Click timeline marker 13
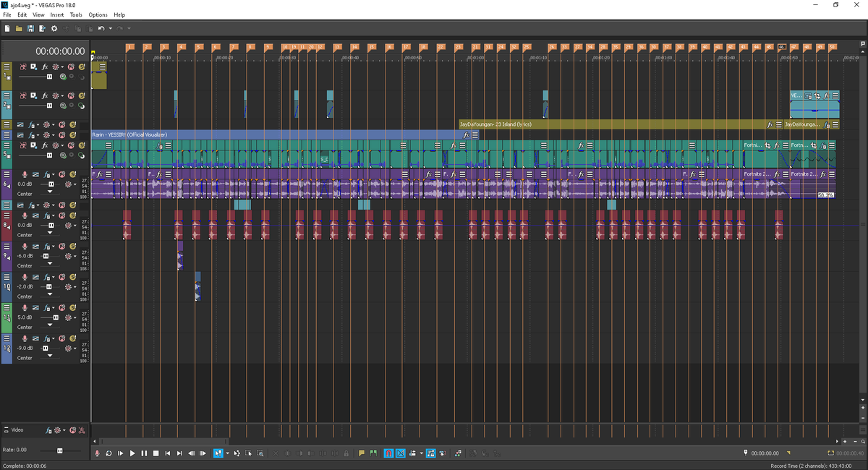This screenshot has height=470, width=868. coord(337,47)
